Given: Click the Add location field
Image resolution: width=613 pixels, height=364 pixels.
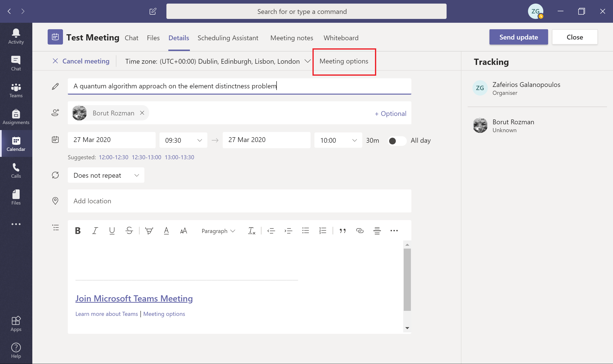Looking at the screenshot, I should [x=239, y=201].
